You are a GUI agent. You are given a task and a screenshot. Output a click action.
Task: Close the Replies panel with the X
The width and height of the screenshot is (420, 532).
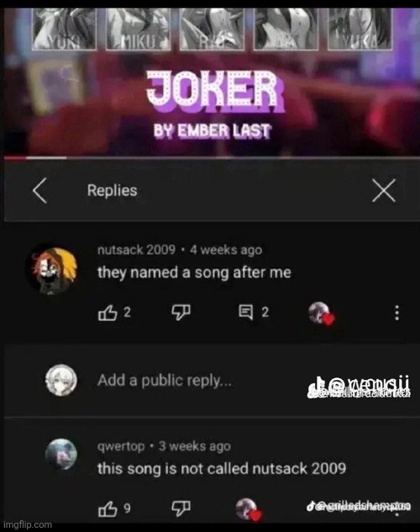[383, 191]
